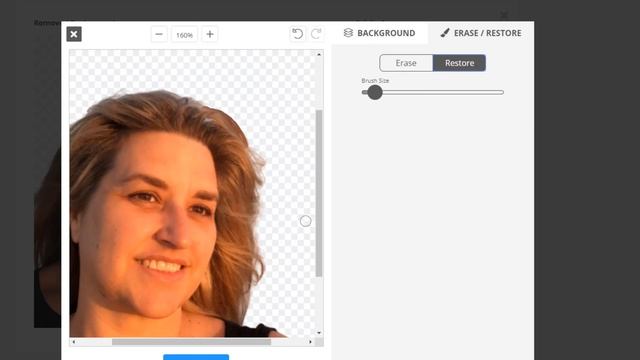Image resolution: width=640 pixels, height=360 pixels.
Task: Click the horizontal scrollbar thumb of the canvas
Action: pos(191,342)
